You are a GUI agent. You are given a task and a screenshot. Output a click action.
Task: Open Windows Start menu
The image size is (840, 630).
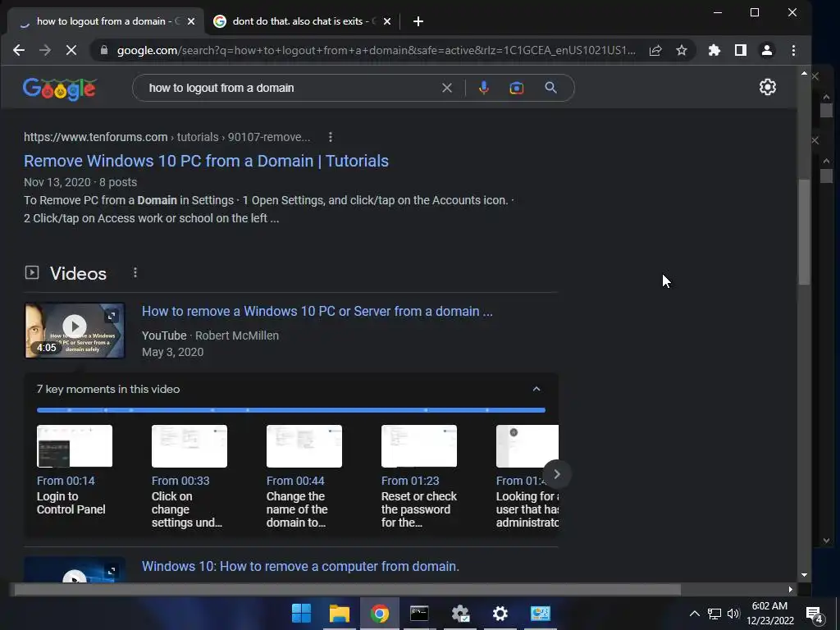[300, 614]
